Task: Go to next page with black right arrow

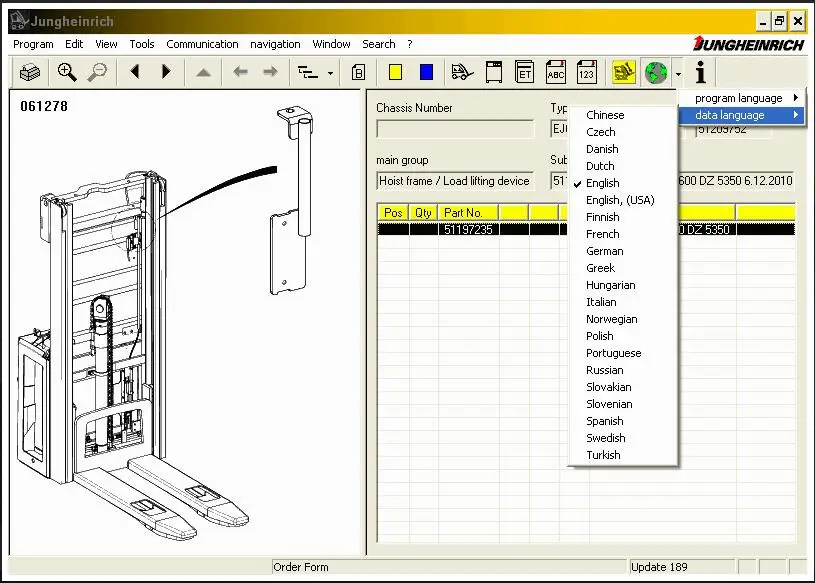Action: (x=166, y=72)
